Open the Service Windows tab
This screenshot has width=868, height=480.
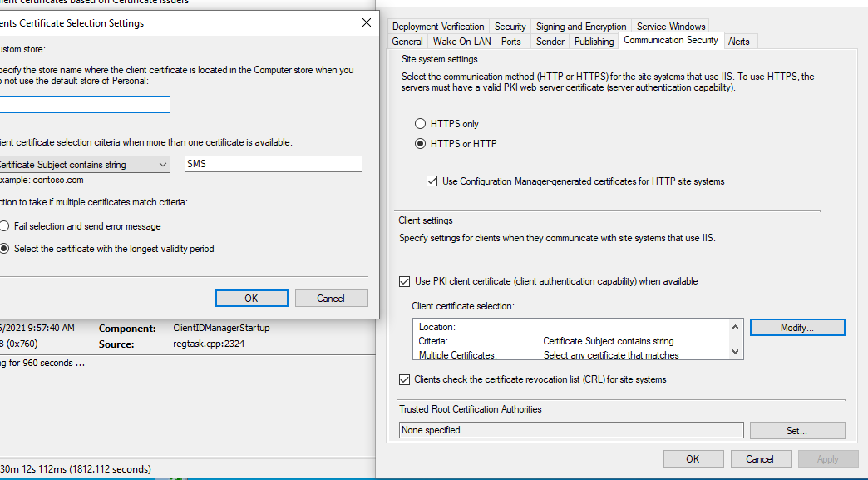pyautogui.click(x=671, y=27)
